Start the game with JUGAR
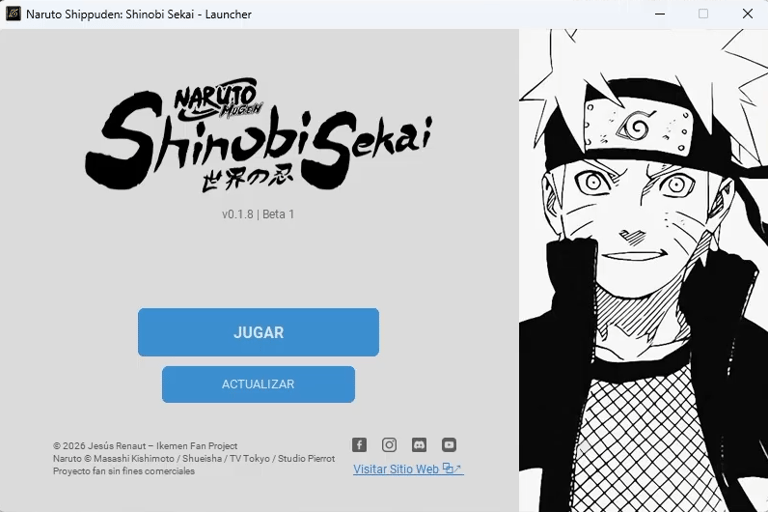This screenshot has height=512, width=768. tap(258, 332)
